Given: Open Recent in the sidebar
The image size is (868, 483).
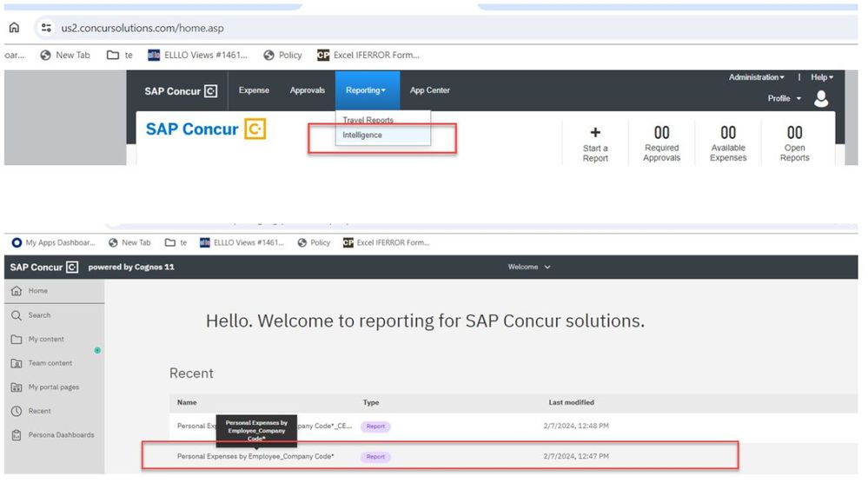Looking at the screenshot, I should coord(54,411).
